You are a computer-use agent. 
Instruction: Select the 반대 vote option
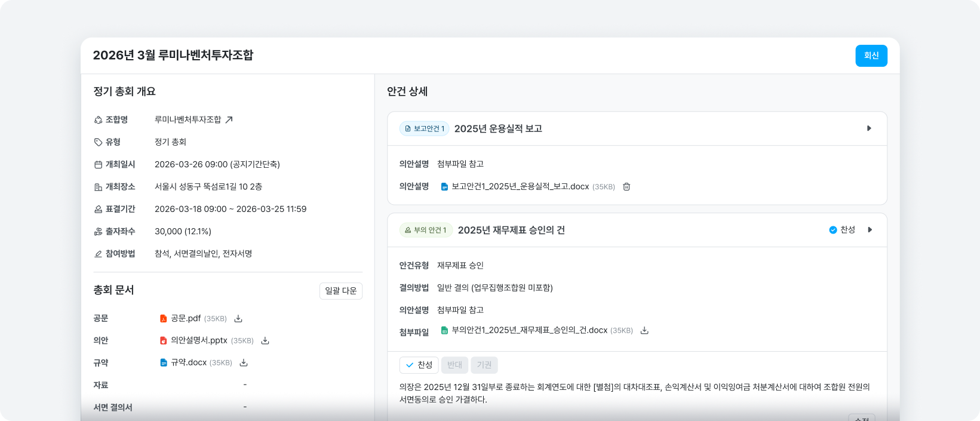click(x=454, y=365)
